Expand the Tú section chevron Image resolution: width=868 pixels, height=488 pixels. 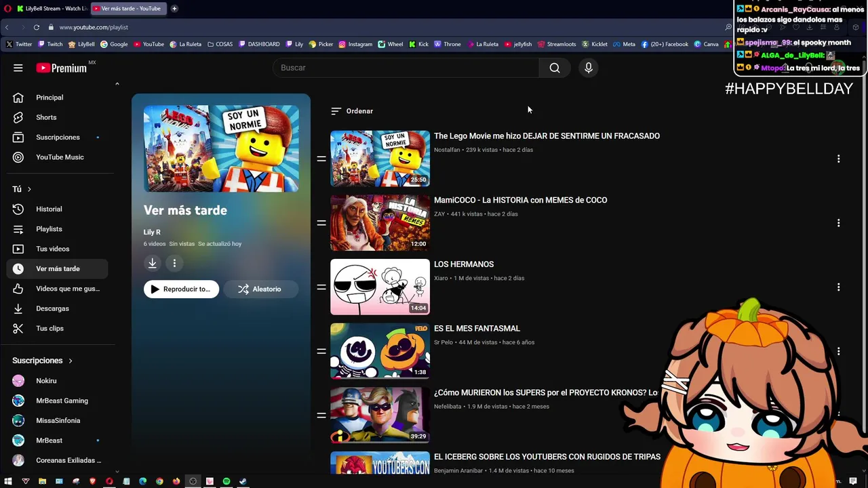click(29, 189)
